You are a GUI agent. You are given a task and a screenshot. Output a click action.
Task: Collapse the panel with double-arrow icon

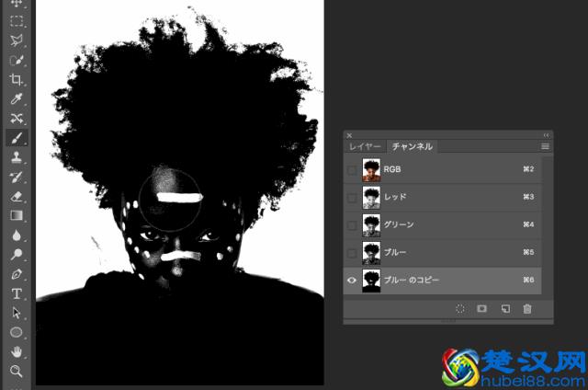(547, 135)
